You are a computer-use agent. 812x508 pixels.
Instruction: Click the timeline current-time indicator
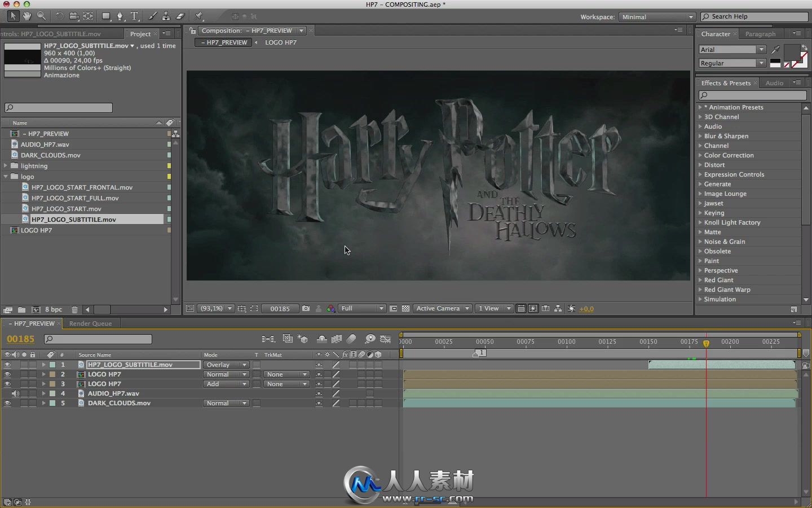(x=706, y=343)
